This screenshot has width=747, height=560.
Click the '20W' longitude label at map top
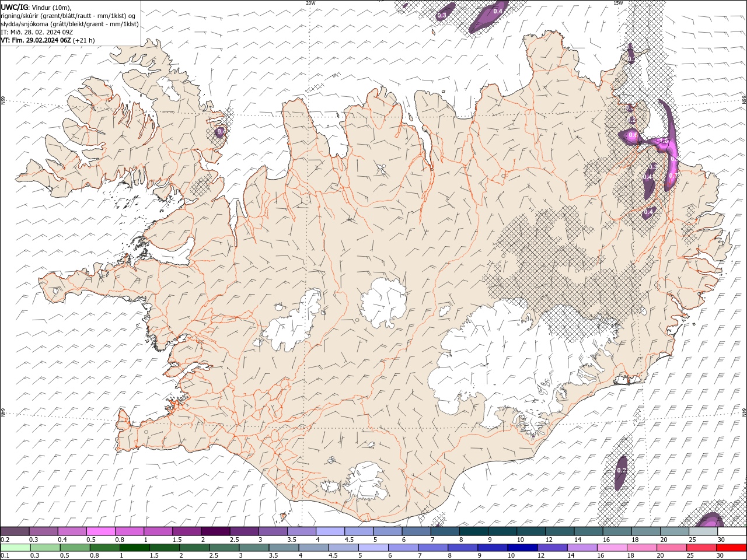click(310, 3)
